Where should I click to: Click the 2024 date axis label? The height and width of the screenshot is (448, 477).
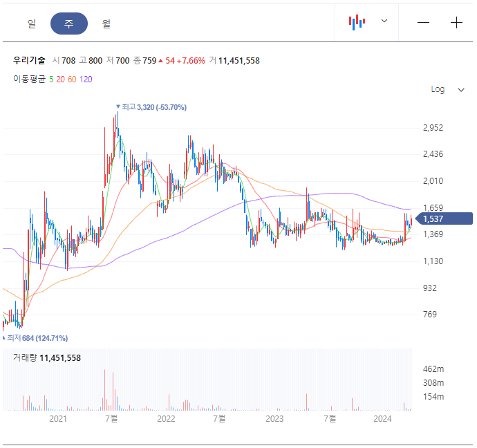(x=382, y=419)
